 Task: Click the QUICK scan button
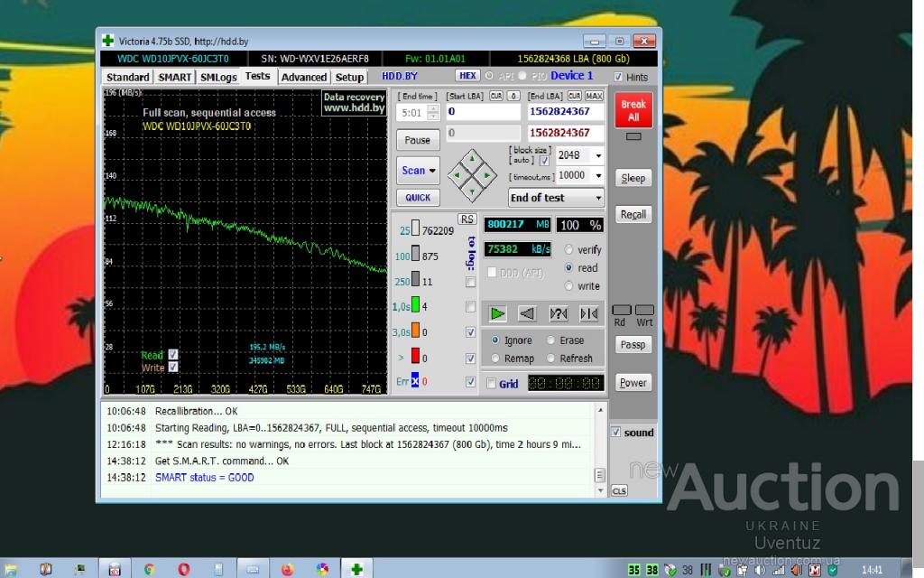pyautogui.click(x=418, y=198)
